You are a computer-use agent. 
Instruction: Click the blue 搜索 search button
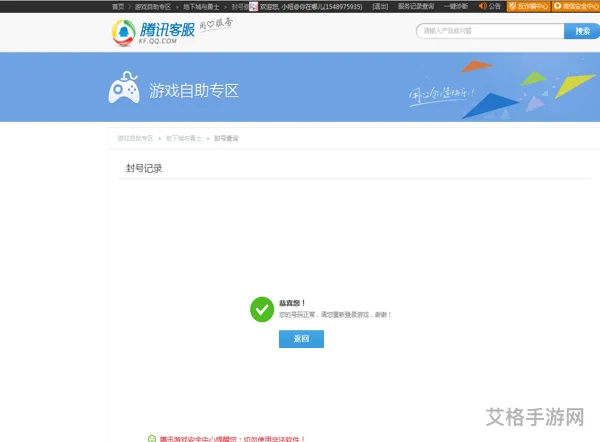582,31
